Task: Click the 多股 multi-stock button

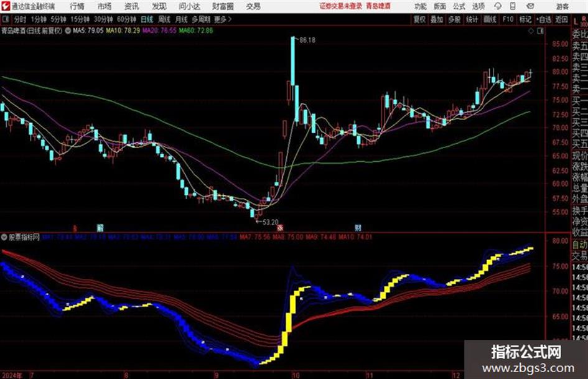Action: point(454,19)
